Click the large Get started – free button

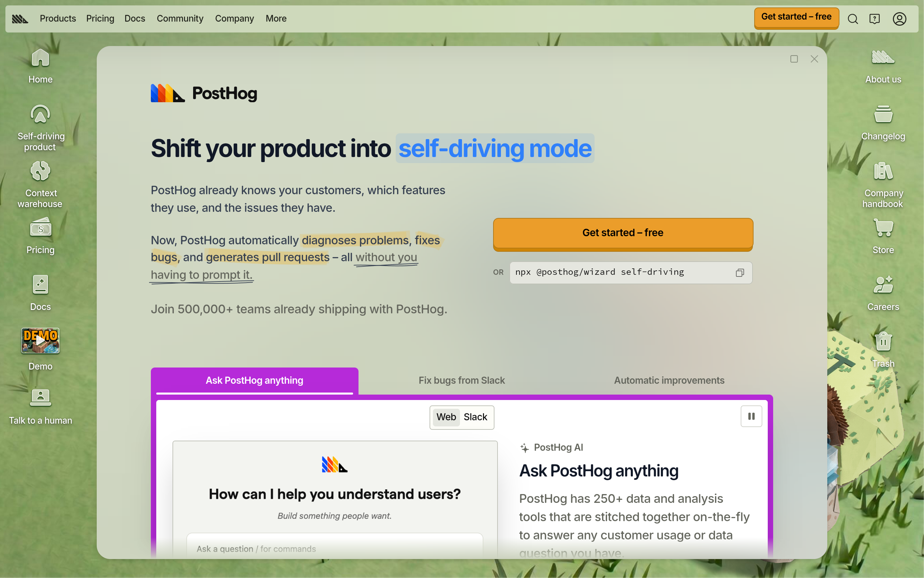pyautogui.click(x=623, y=234)
